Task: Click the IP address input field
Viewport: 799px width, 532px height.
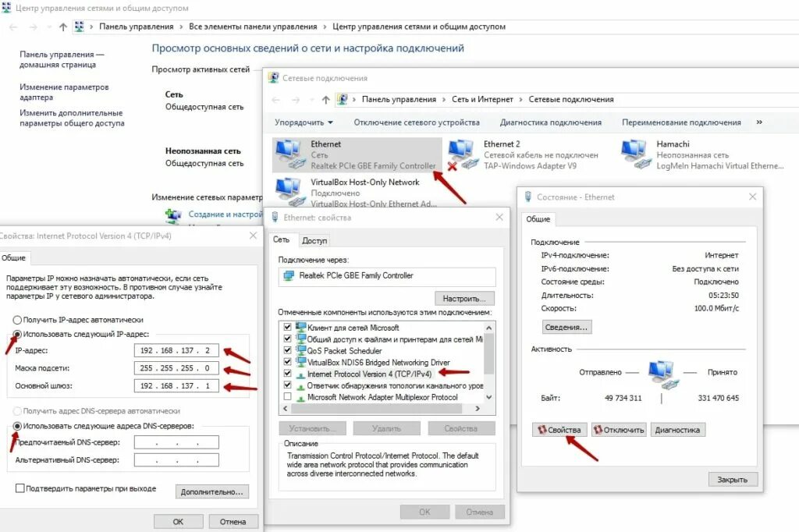Action: [x=176, y=350]
